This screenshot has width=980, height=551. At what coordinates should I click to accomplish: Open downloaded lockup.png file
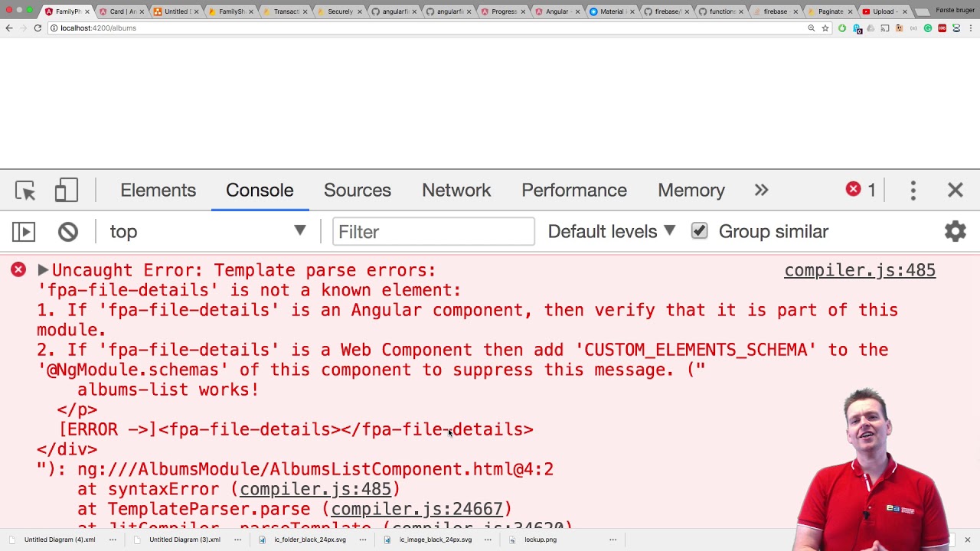click(541, 540)
